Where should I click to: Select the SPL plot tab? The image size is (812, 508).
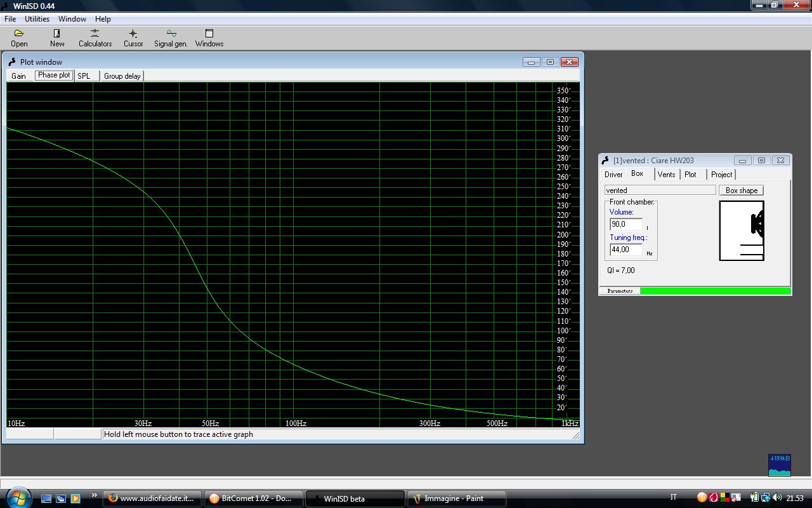click(x=84, y=76)
